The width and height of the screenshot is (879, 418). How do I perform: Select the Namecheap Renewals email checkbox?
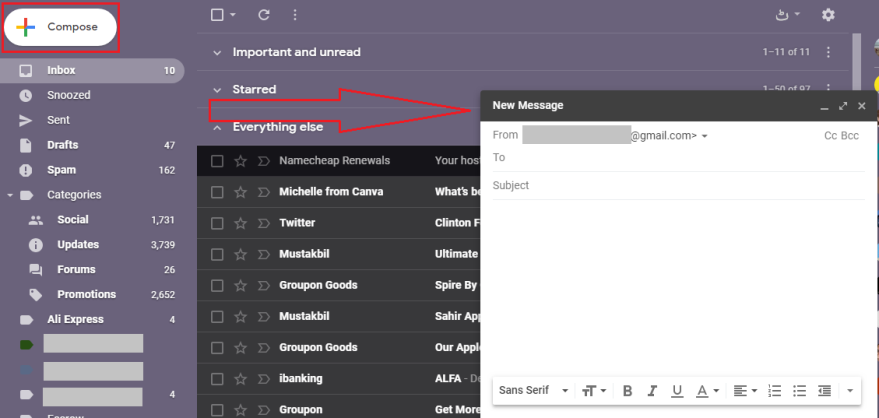(217, 161)
